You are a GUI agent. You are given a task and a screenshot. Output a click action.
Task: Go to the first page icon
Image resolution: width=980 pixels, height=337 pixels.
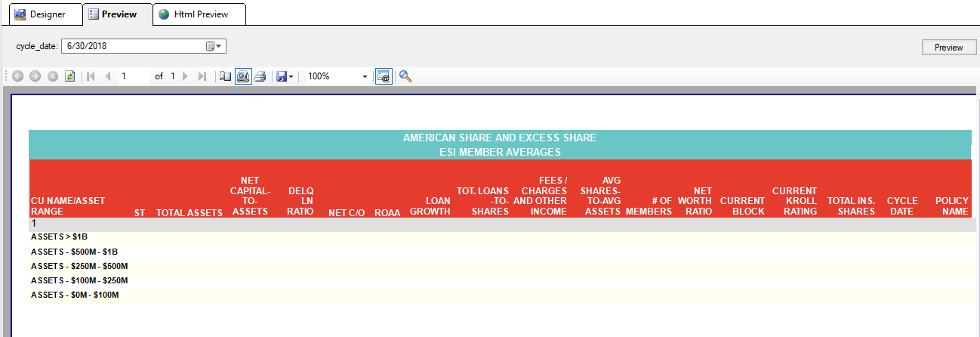91,76
